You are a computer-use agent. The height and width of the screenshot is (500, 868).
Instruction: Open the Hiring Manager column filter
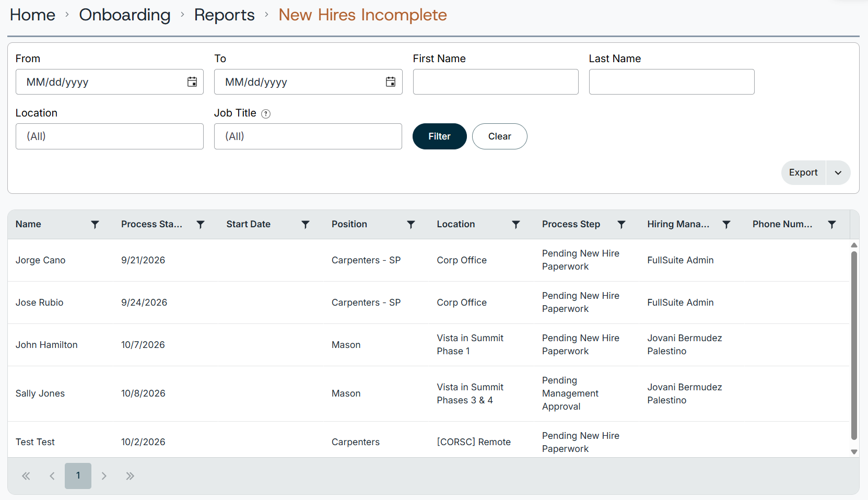tap(726, 224)
